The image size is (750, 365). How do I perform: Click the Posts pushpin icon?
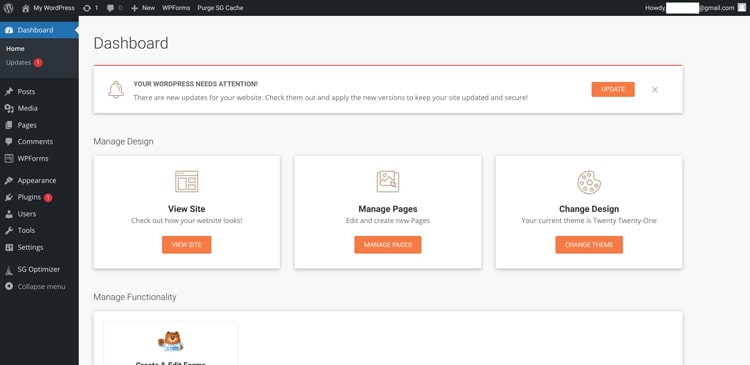point(9,91)
